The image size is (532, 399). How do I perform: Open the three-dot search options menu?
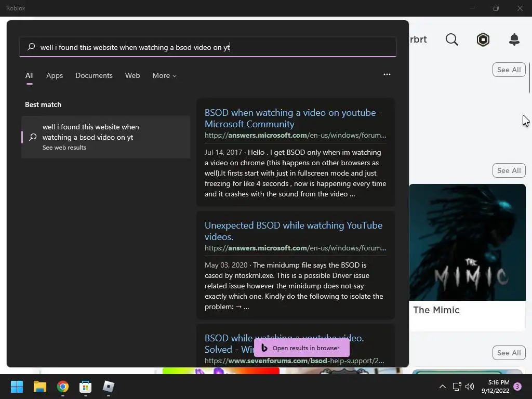387,74
